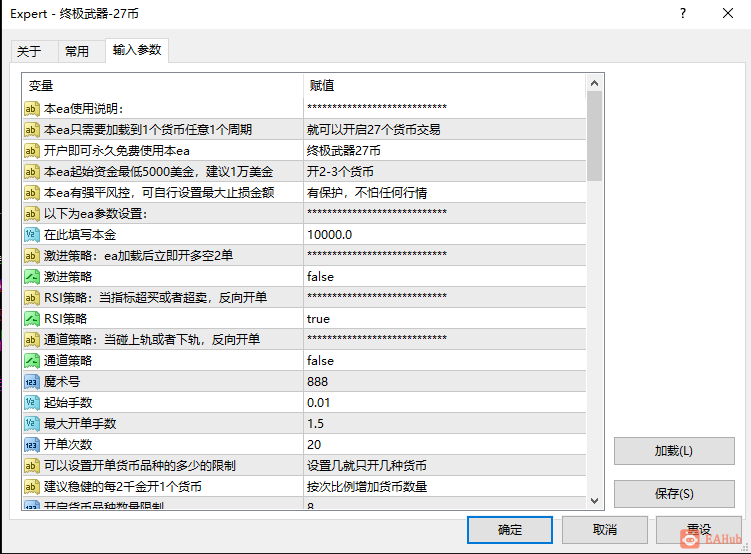Switch to the 常用 tab
This screenshot has height=554, width=751.
[77, 51]
